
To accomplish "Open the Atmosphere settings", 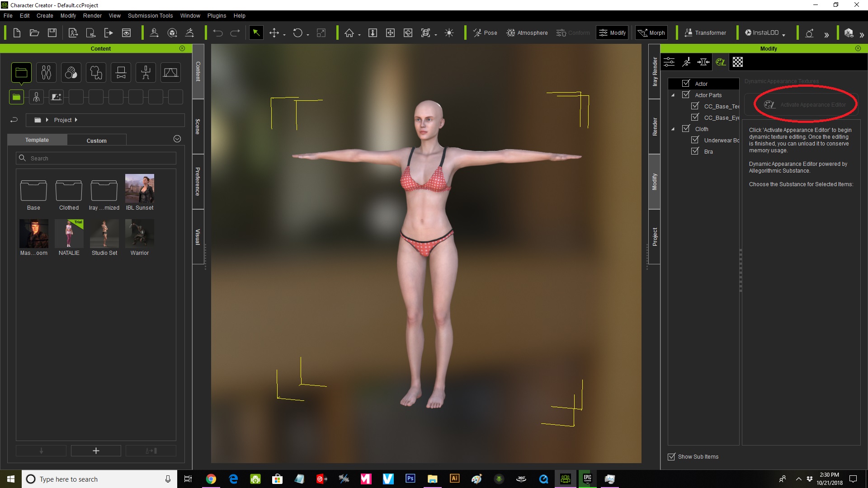I will point(527,33).
